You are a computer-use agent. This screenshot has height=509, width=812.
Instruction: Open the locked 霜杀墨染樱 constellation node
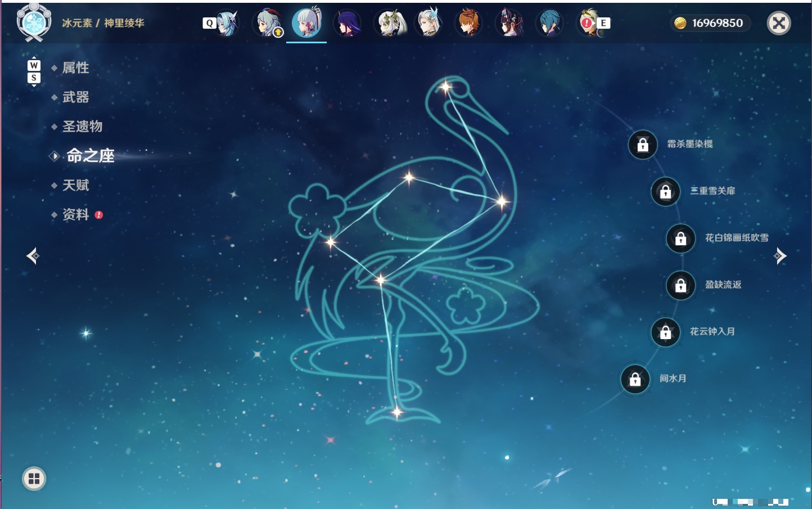coord(643,145)
